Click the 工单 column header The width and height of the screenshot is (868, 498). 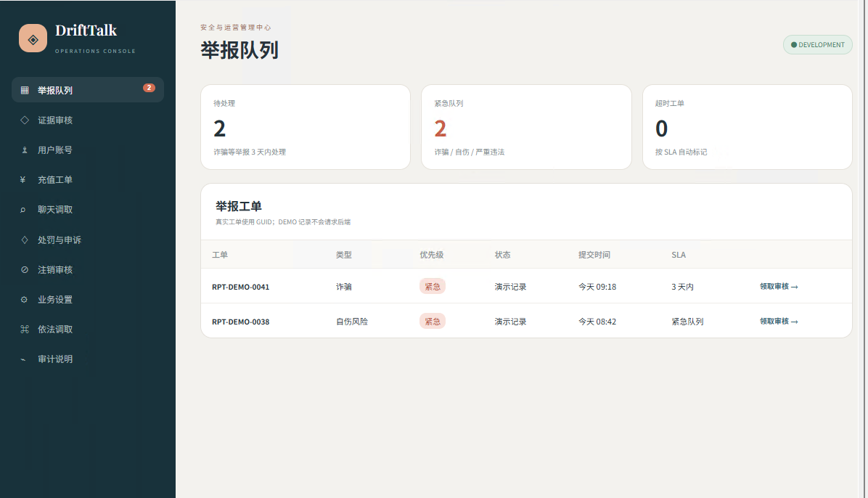220,255
